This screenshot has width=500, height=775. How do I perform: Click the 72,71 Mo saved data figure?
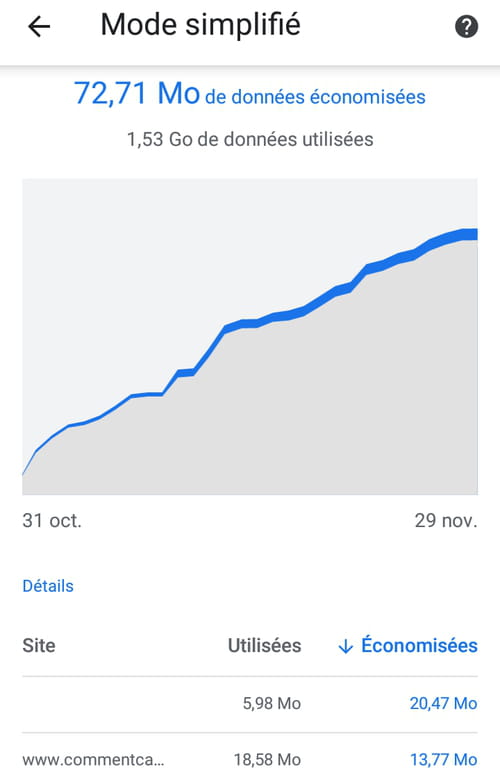point(137,93)
